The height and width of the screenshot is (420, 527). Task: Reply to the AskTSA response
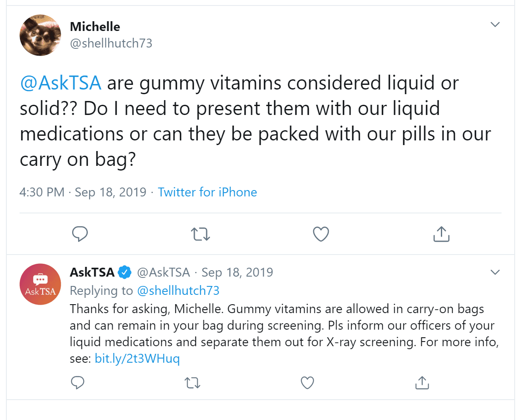tap(78, 383)
